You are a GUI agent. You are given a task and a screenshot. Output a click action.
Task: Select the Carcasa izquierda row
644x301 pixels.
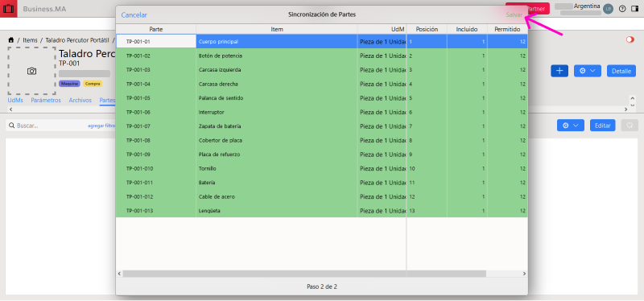322,70
